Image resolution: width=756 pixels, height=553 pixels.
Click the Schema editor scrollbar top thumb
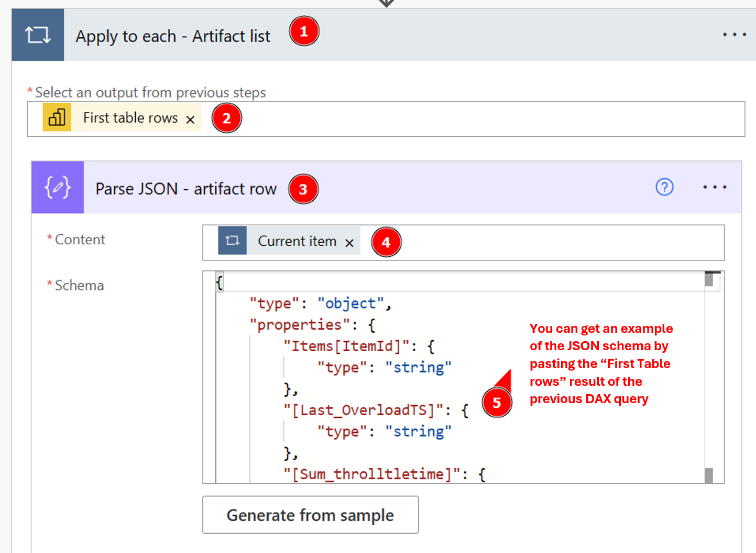(x=709, y=279)
